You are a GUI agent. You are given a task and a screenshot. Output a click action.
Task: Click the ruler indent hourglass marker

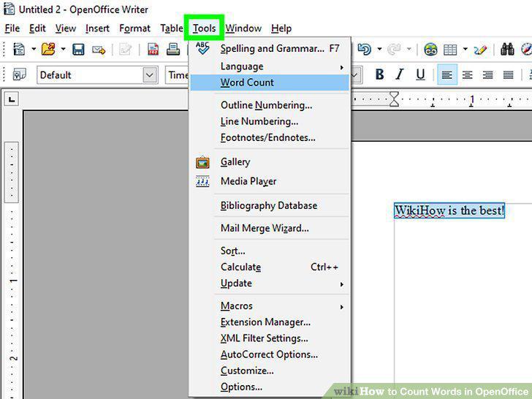(394, 99)
